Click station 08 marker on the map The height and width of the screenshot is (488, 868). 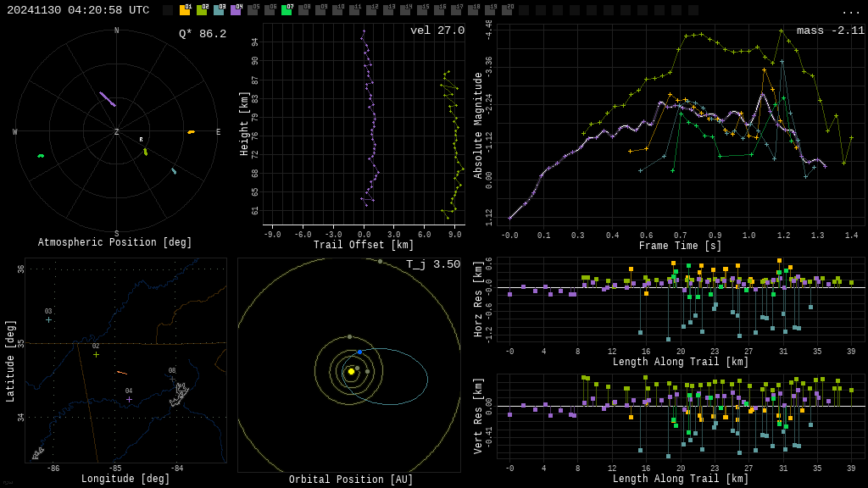pos(172,379)
